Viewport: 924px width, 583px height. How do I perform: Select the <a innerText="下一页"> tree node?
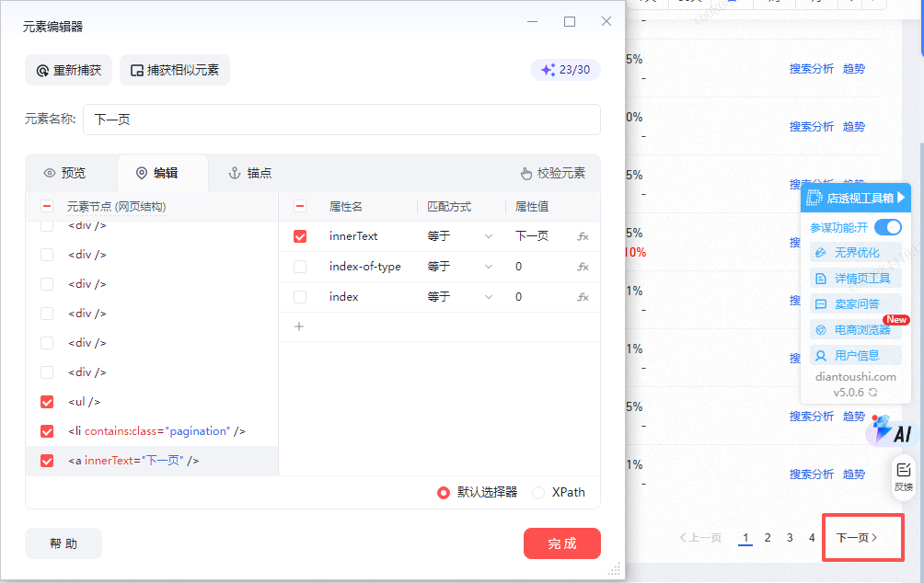[x=133, y=461]
